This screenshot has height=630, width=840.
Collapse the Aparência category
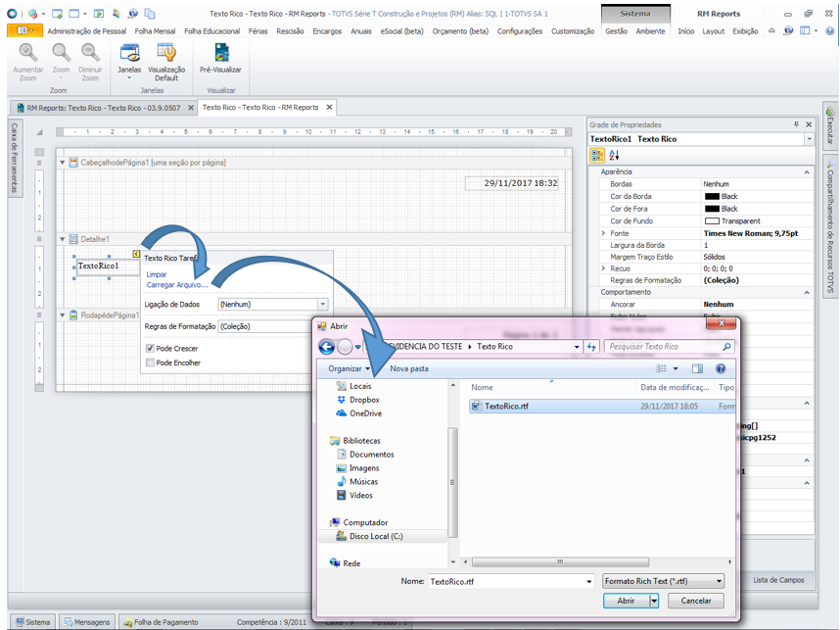(x=807, y=172)
